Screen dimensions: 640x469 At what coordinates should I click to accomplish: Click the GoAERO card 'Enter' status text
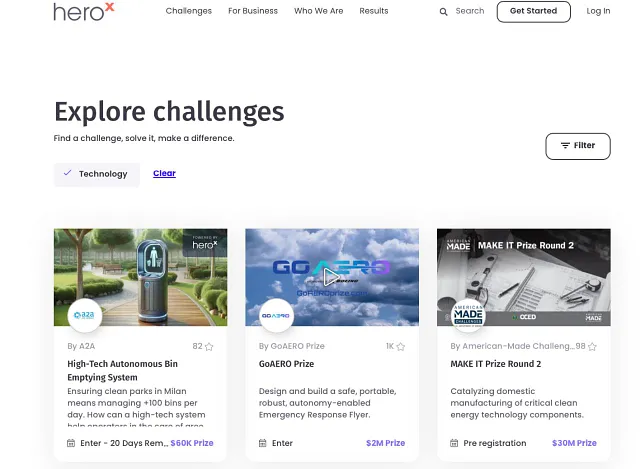click(282, 443)
